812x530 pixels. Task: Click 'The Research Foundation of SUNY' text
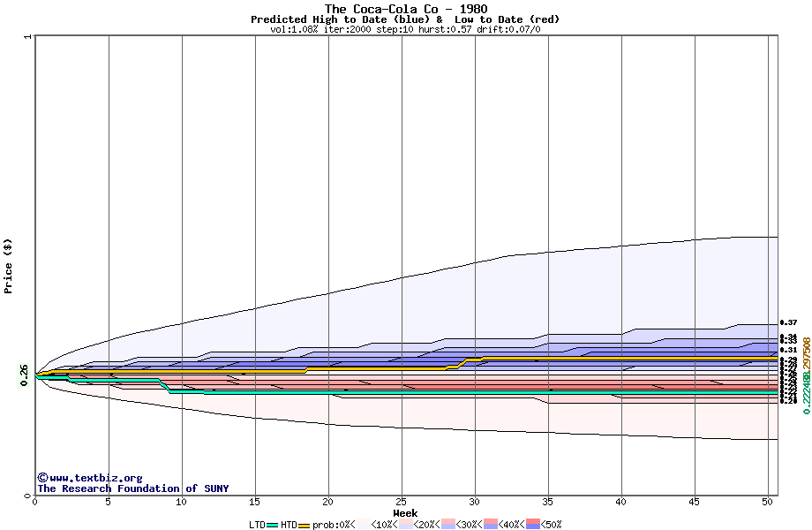pyautogui.click(x=133, y=488)
